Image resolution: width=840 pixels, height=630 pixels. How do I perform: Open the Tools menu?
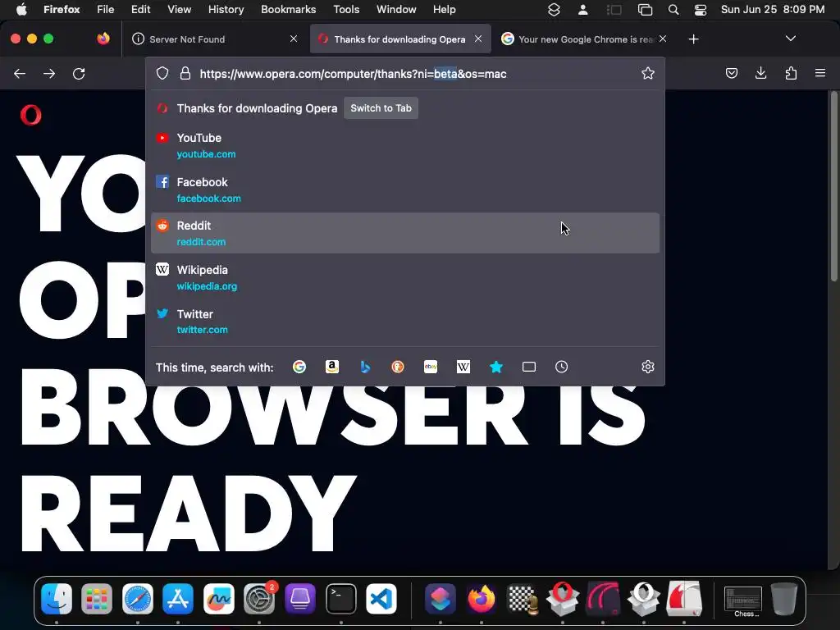point(346,10)
